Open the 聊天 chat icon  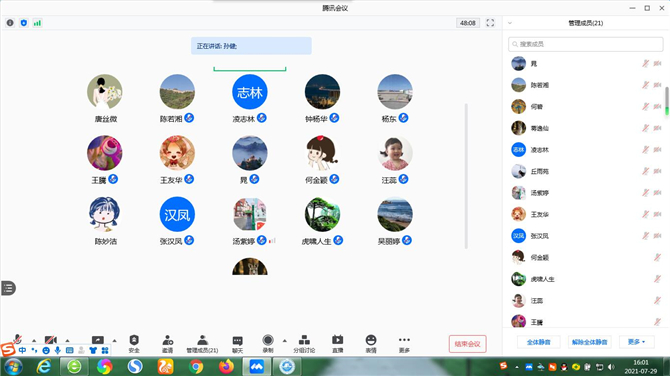point(238,343)
